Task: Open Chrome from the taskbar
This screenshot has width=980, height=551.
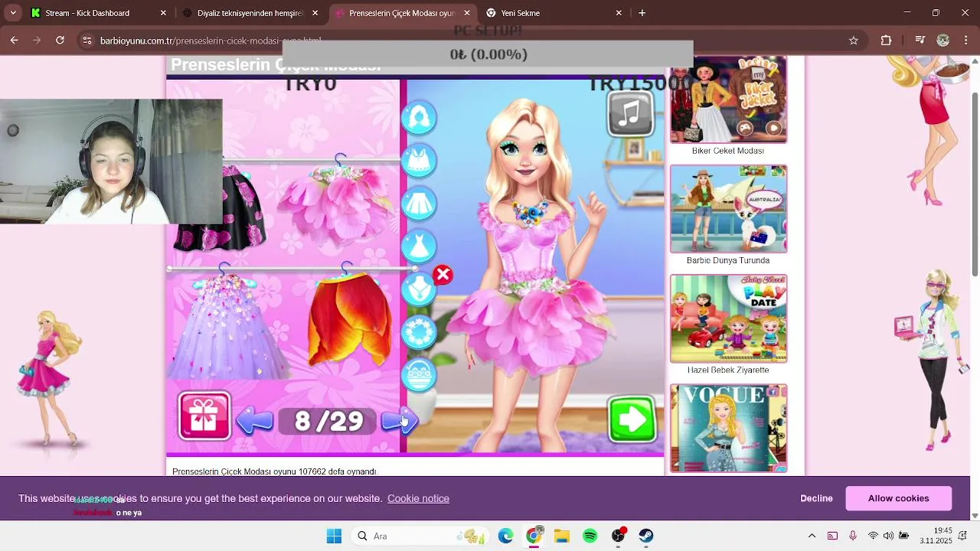Action: [x=534, y=536]
